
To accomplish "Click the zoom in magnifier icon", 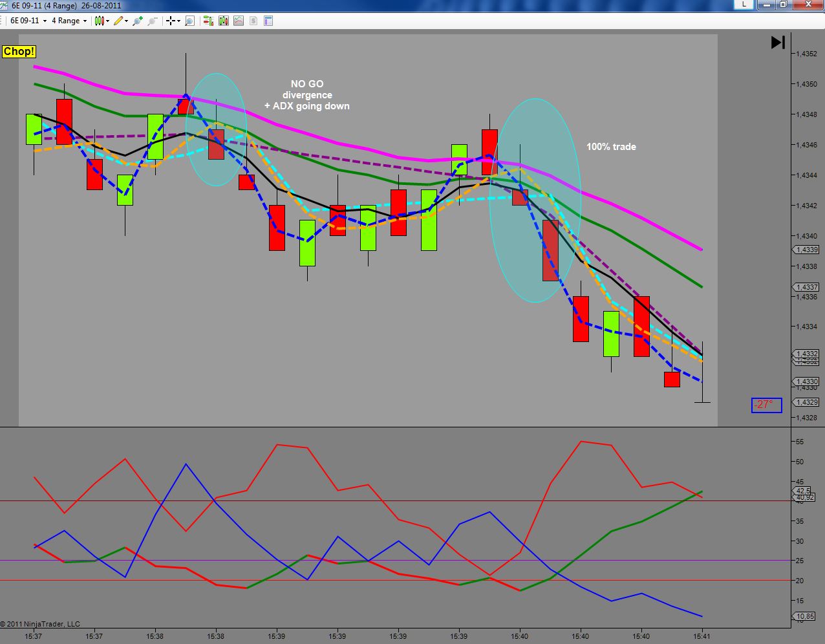I will tap(138, 21).
